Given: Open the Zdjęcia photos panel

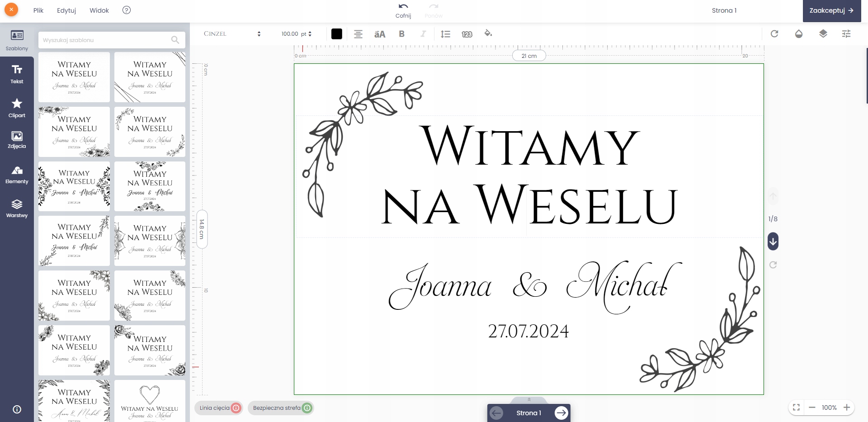Looking at the screenshot, I should click(17, 140).
